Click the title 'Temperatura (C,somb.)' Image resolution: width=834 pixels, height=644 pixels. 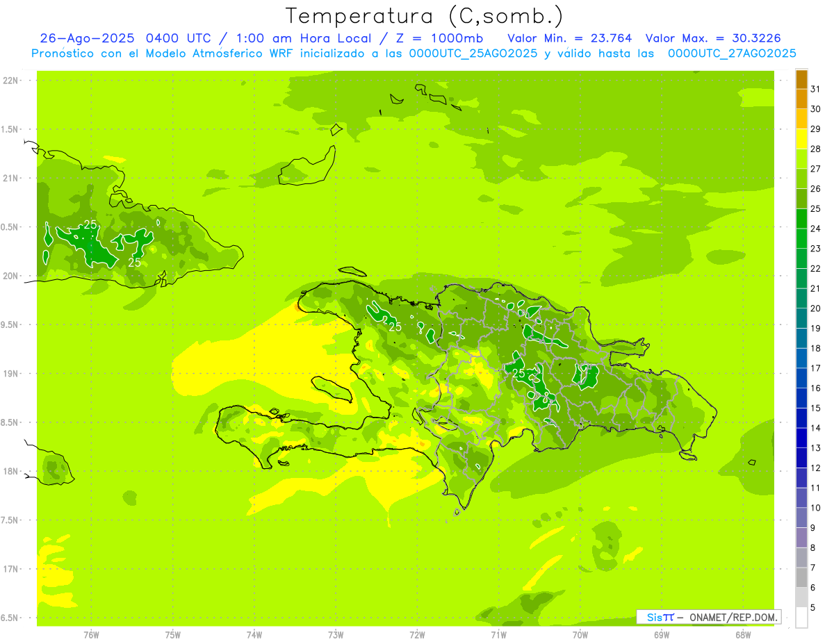coord(424,16)
